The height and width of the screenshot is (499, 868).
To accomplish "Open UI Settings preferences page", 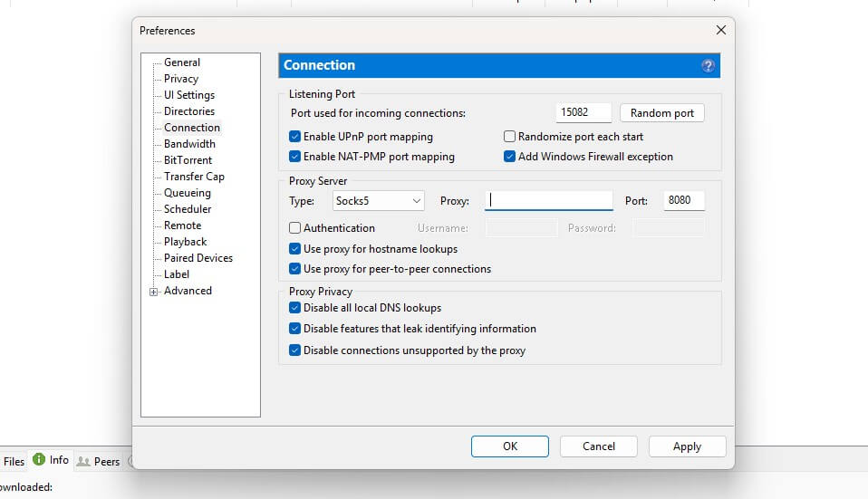I will tap(189, 95).
